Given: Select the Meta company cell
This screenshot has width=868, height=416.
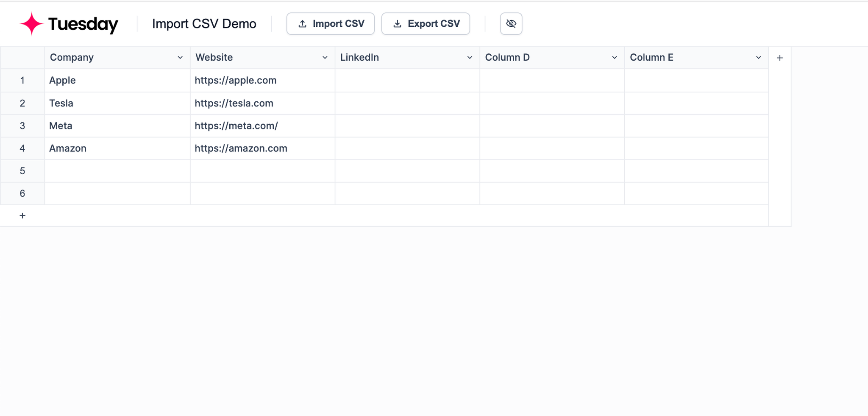Looking at the screenshot, I should click(x=117, y=126).
